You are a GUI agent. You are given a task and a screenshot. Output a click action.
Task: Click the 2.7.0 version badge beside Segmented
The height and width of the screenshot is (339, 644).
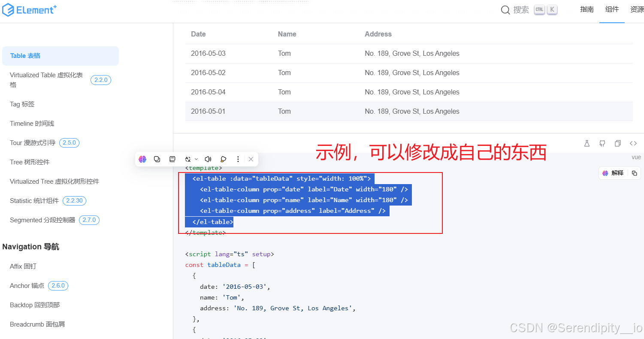click(89, 220)
